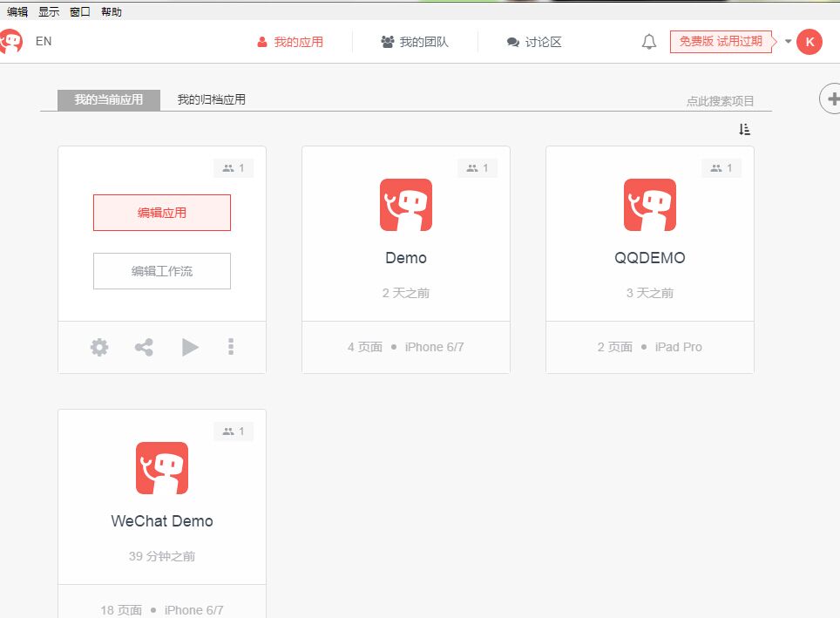Click '4 页面' text on Demo card

pyautogui.click(x=365, y=347)
